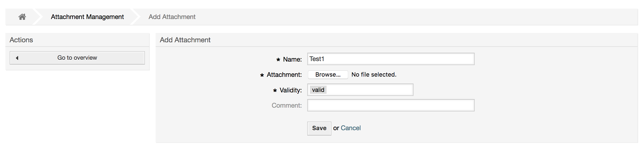The width and height of the screenshot is (644, 154).
Task: Select the Add Attachment breadcrumb item
Action: tap(172, 17)
